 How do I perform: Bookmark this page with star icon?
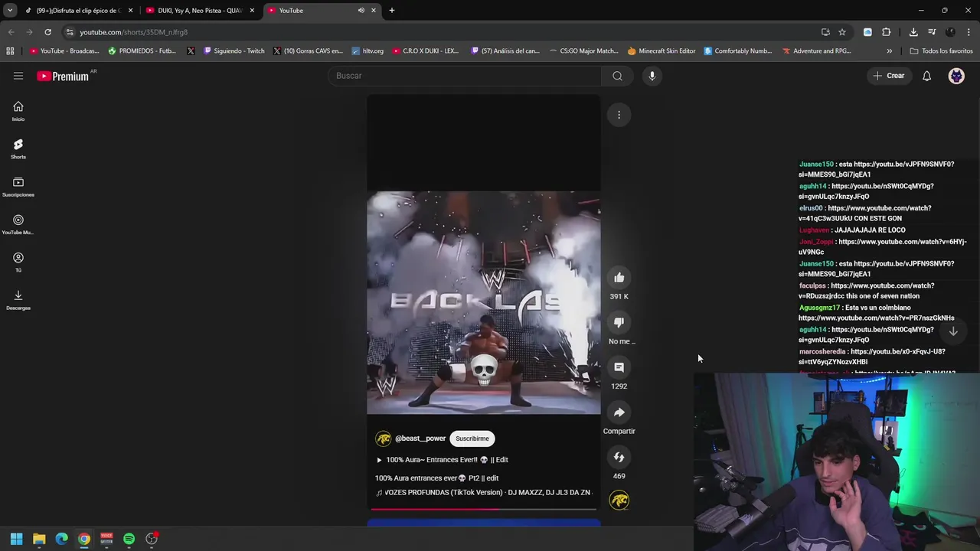[842, 32]
